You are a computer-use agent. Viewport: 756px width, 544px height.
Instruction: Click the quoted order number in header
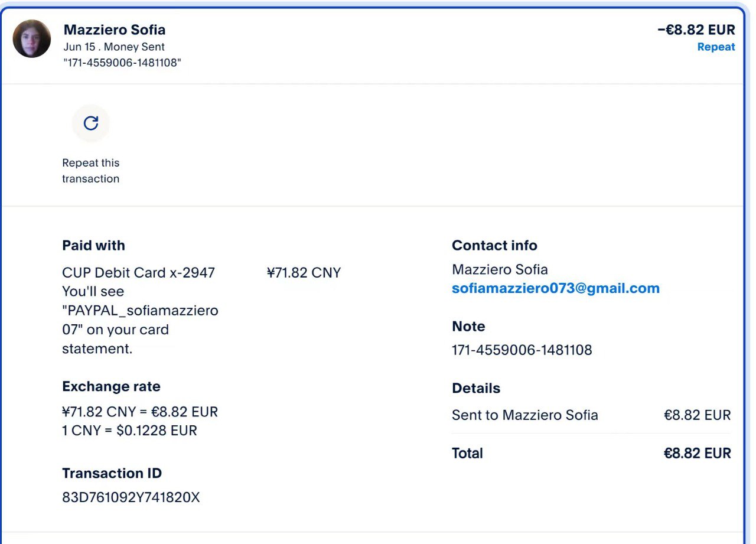(122, 63)
